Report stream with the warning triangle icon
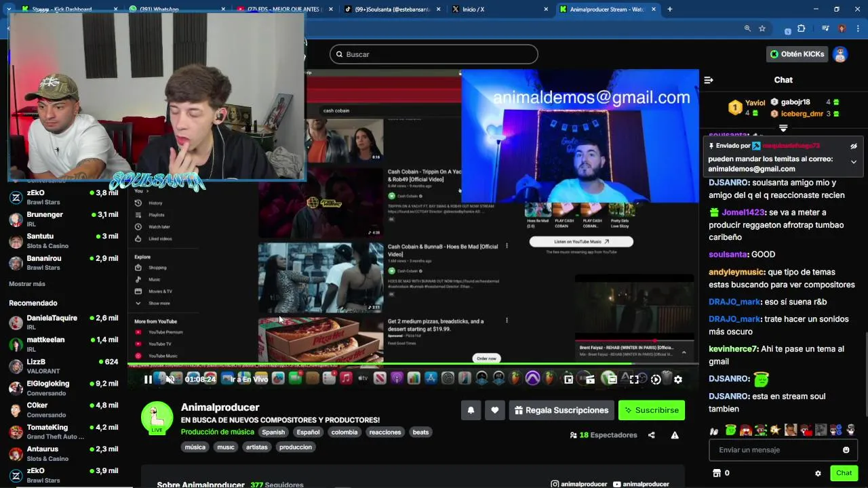This screenshot has width=868, height=488. pyautogui.click(x=675, y=435)
